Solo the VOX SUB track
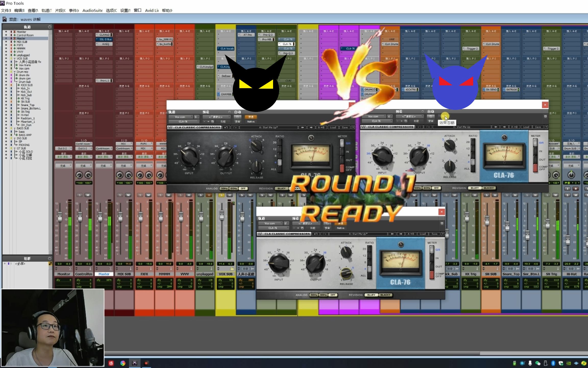 pos(221,195)
